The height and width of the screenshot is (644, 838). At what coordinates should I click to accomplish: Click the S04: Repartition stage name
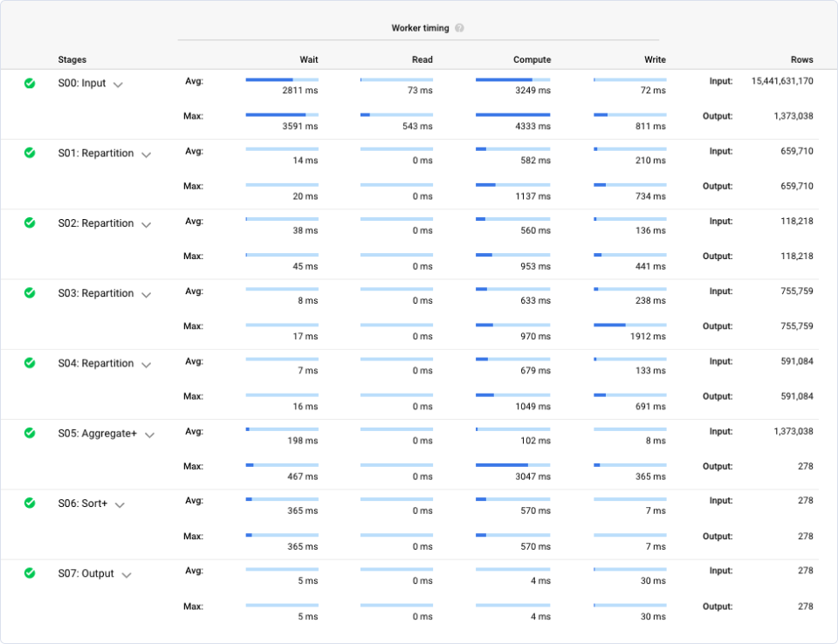point(95,363)
